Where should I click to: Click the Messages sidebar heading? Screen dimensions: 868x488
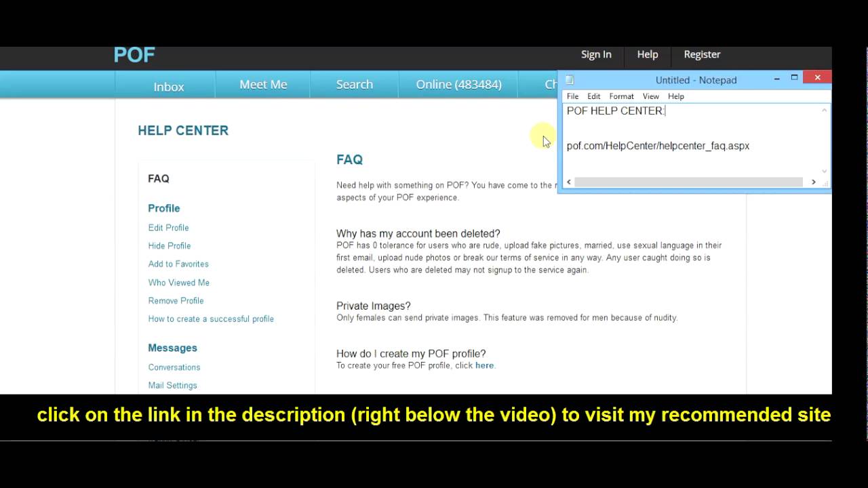(173, 348)
